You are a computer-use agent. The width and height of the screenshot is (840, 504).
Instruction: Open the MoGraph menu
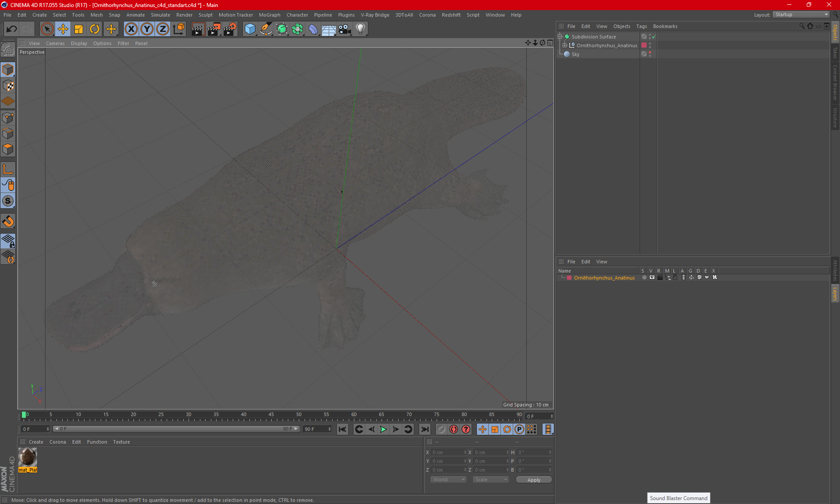[x=269, y=15]
